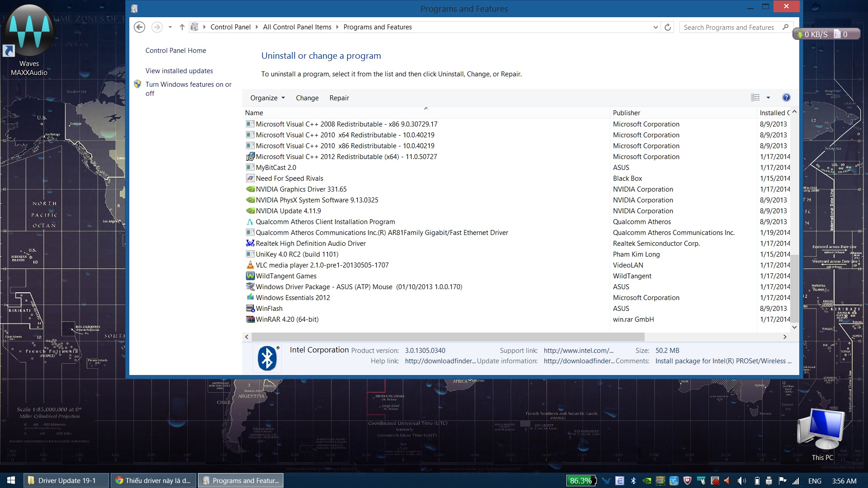Click the All Control Panel Items breadcrumb
This screenshot has width=868, height=488.
[297, 27]
